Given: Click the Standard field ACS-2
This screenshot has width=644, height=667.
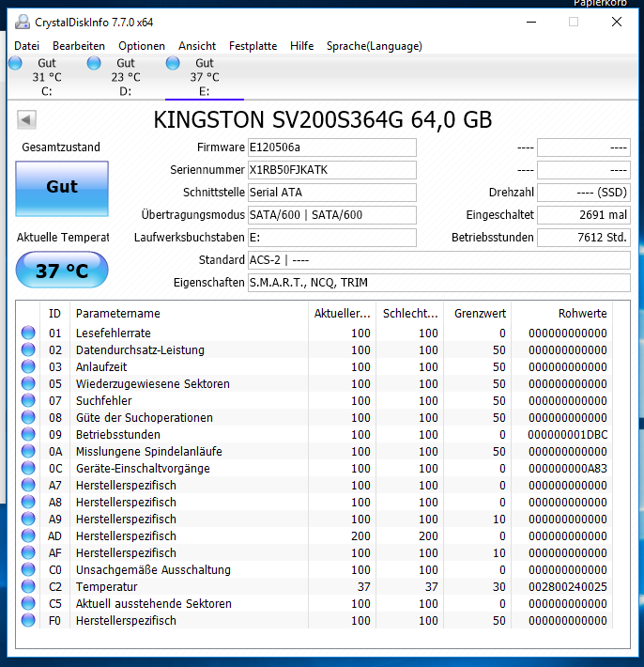Looking at the screenshot, I should pyautogui.click(x=439, y=260).
